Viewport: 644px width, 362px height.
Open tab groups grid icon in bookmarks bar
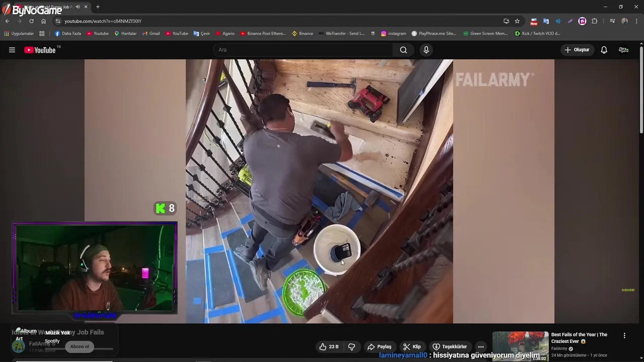(x=42, y=34)
